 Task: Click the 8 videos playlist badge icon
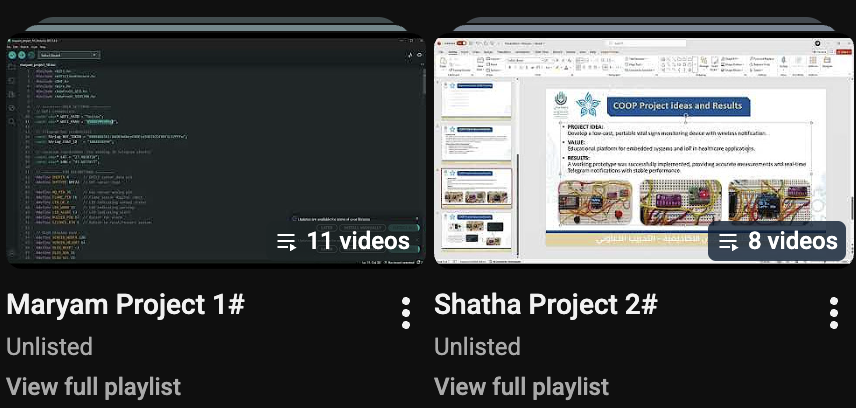[728, 241]
